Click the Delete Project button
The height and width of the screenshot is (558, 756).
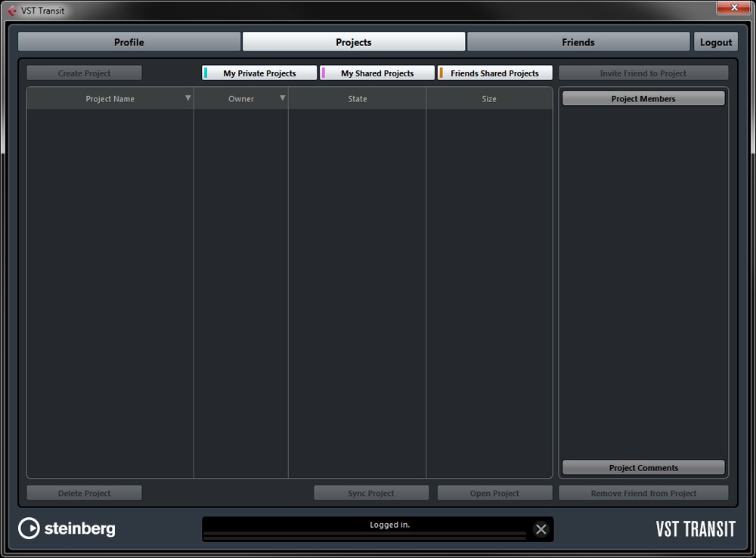tap(85, 493)
